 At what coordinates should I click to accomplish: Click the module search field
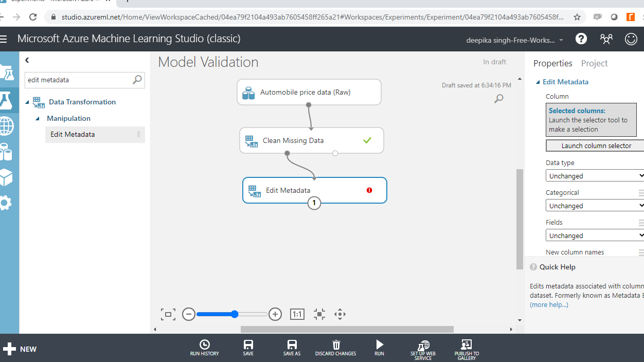78,80
